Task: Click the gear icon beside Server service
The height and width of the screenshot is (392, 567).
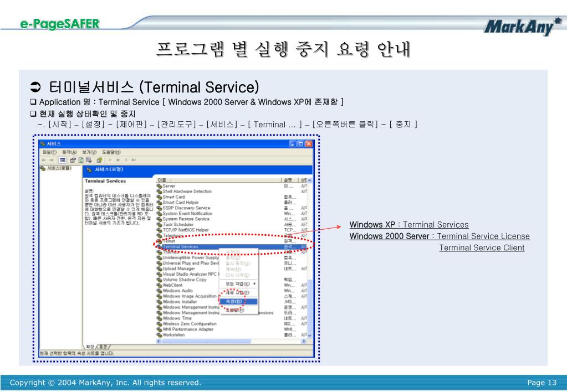Action: click(x=159, y=186)
